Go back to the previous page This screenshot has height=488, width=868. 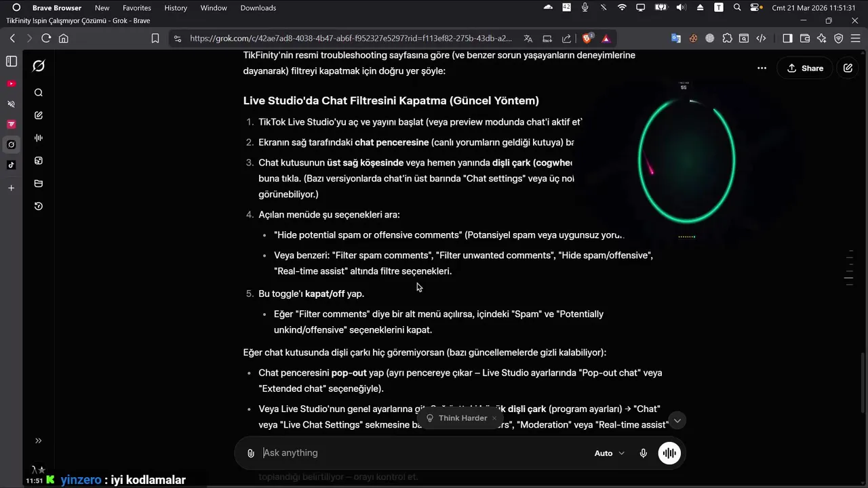click(12, 39)
